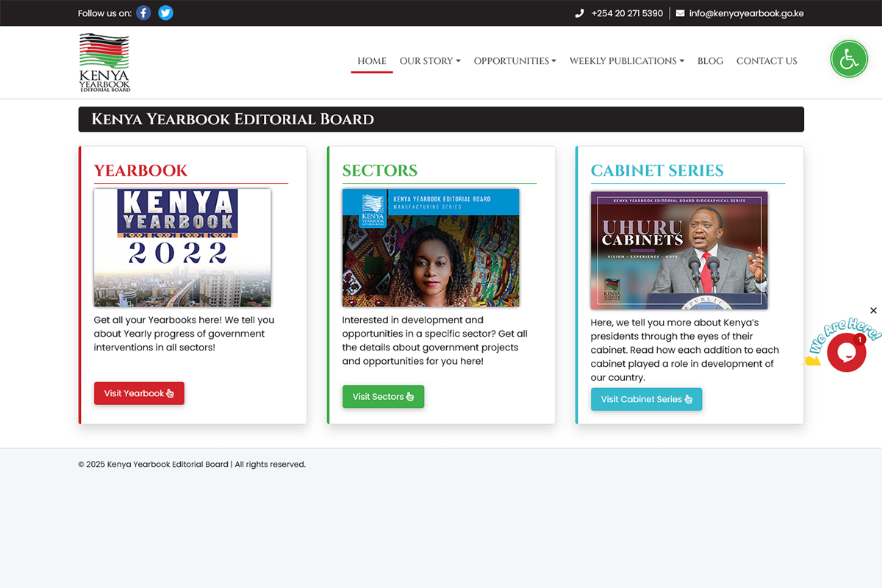Click the Visit Sectors button

point(383,396)
